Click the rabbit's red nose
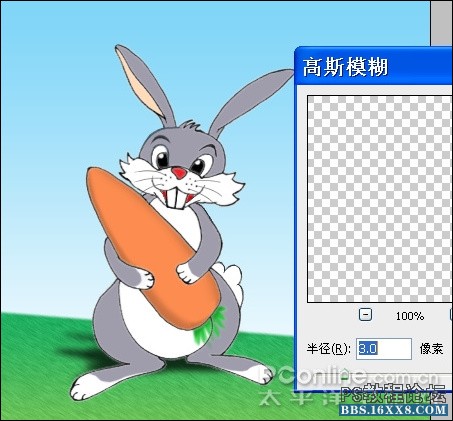This screenshot has width=453, height=421. click(179, 173)
